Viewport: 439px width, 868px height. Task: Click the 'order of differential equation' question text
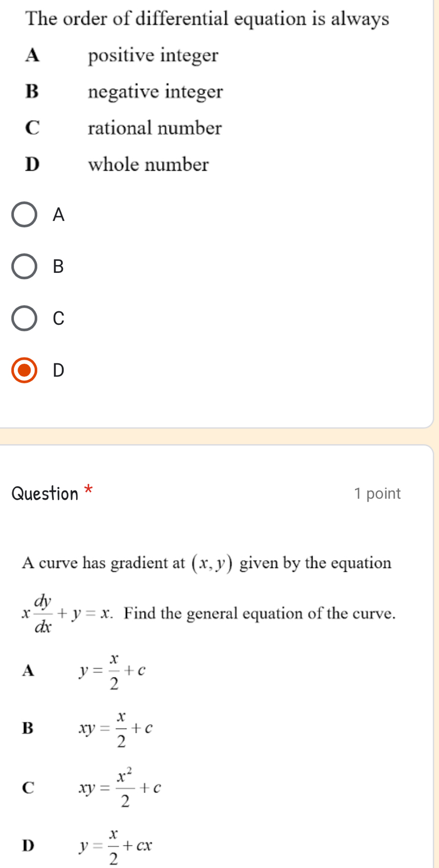tap(207, 19)
